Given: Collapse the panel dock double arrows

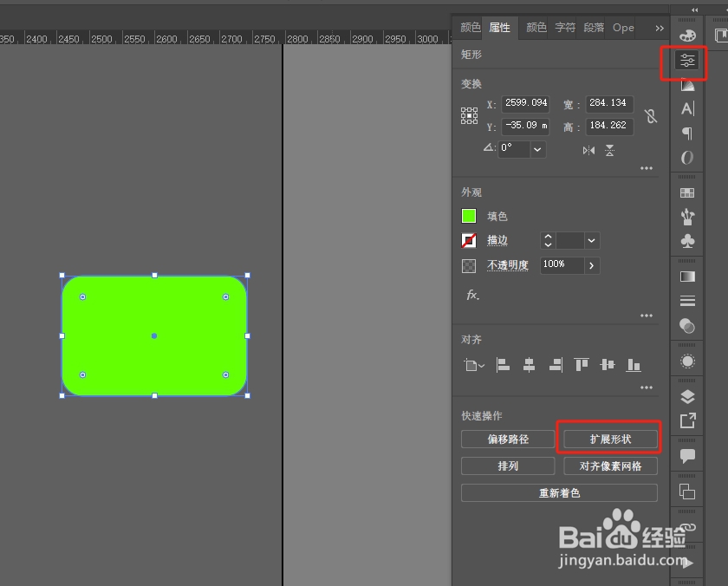Looking at the screenshot, I should pos(694,10).
